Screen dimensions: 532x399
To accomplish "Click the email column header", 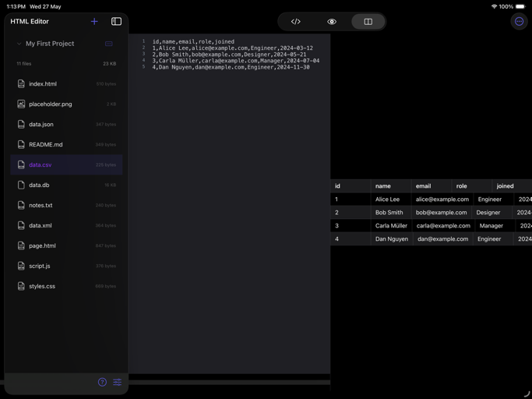I will click(x=432, y=186).
